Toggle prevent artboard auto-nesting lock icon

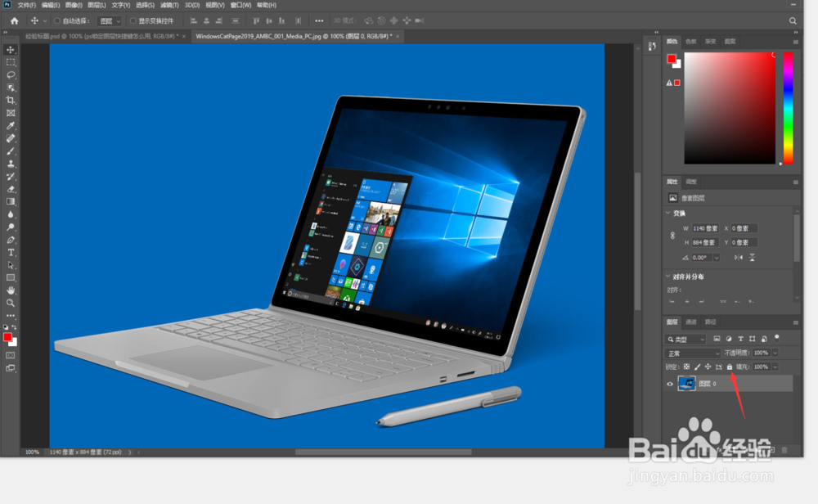[719, 367]
